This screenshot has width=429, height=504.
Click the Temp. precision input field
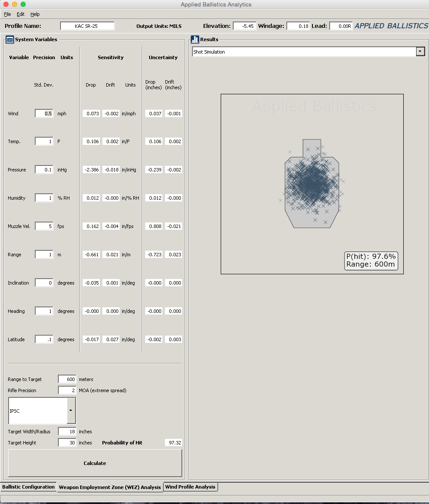(x=44, y=141)
